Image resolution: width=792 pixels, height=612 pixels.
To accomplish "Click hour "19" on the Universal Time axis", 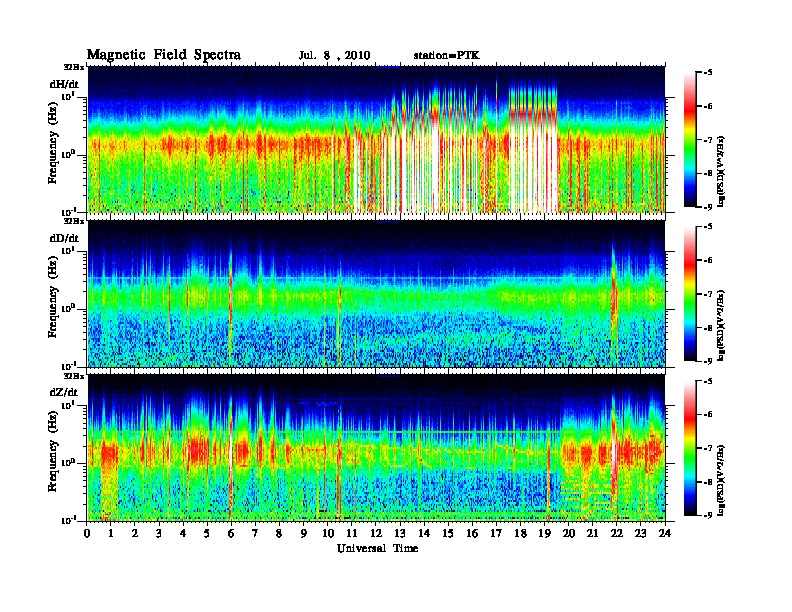I will click(x=544, y=533).
